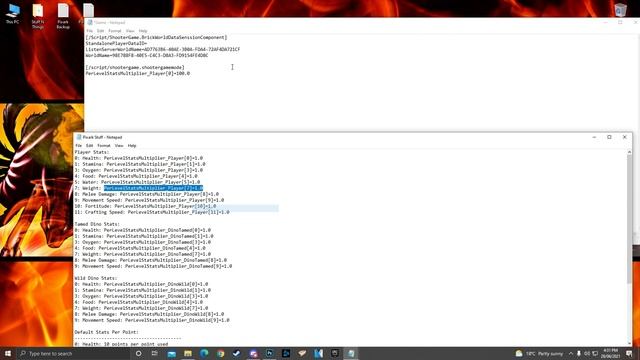
Task: Open the notification center icon
Action: pos(629,353)
